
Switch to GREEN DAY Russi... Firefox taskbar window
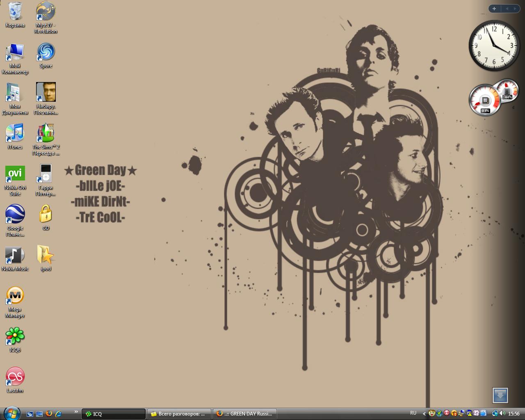(x=245, y=414)
